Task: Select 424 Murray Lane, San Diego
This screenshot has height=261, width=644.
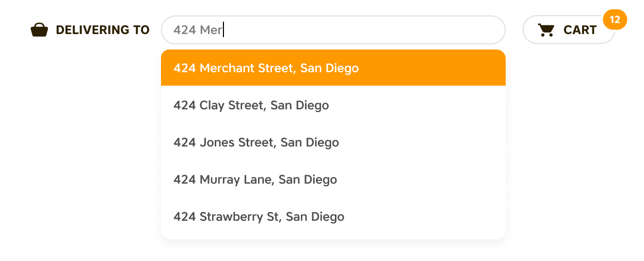Action: (x=333, y=180)
